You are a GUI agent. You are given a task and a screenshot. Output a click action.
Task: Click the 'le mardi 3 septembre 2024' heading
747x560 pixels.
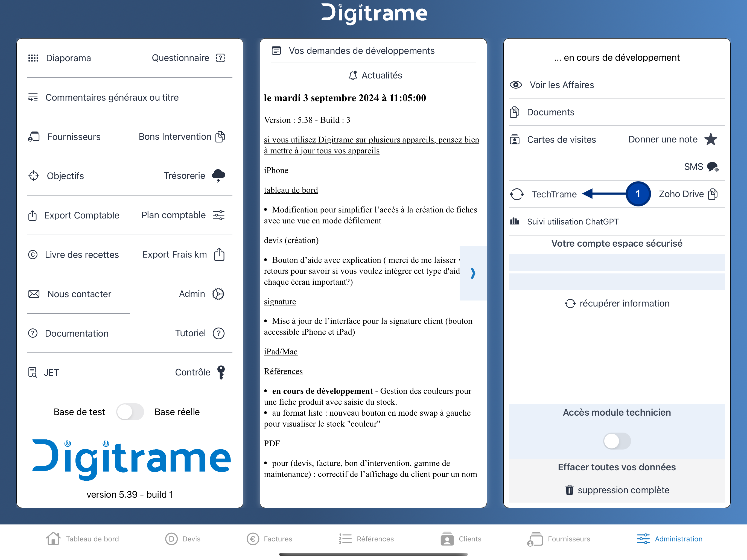(345, 98)
